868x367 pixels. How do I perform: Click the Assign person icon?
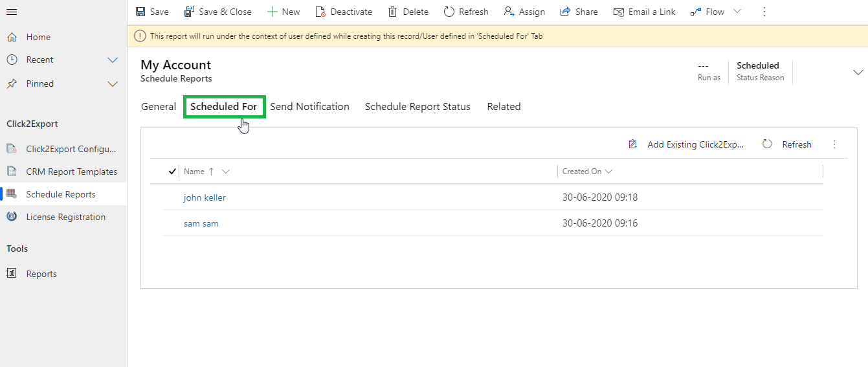(509, 12)
